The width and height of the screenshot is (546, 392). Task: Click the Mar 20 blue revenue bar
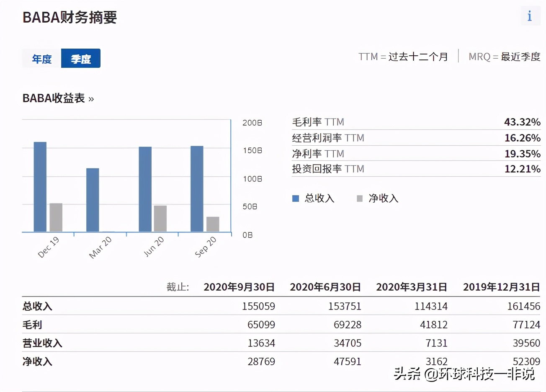click(x=93, y=200)
